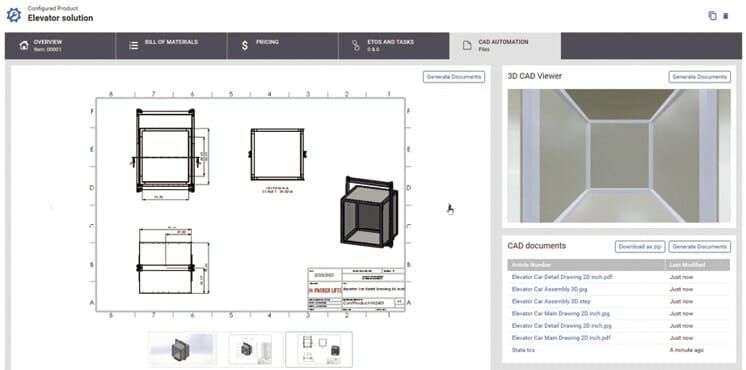Click the copy icon at top right
746x370 pixels.
click(x=712, y=16)
